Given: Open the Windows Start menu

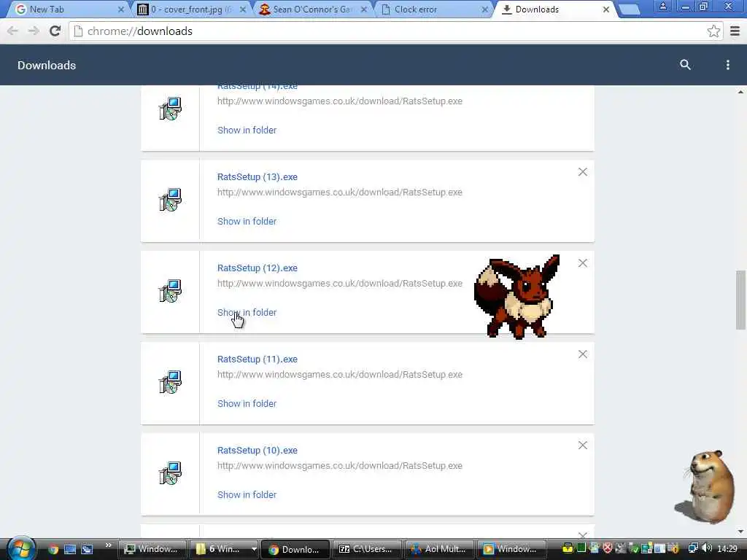Looking at the screenshot, I should pos(21,549).
